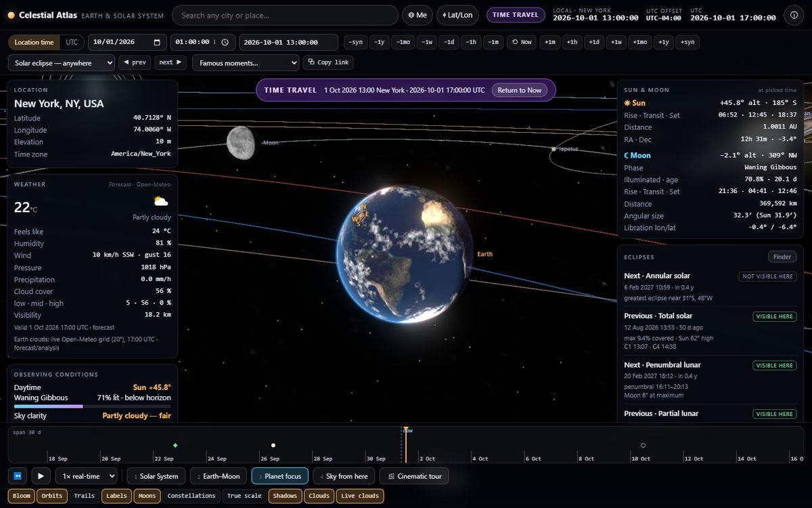Screen dimensions: 812x508
Task: Switch to Earth–Moon view
Action: (219, 476)
